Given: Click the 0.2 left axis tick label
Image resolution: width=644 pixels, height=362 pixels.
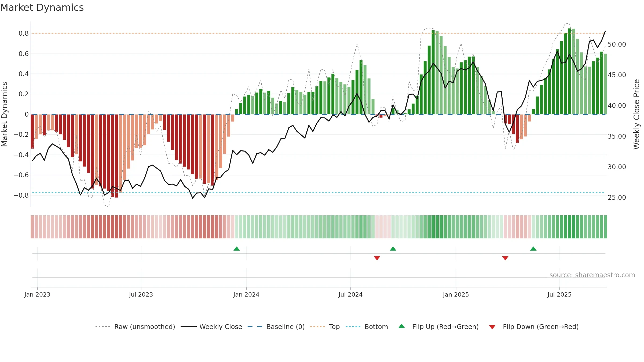Looking at the screenshot, I should coord(24,94).
